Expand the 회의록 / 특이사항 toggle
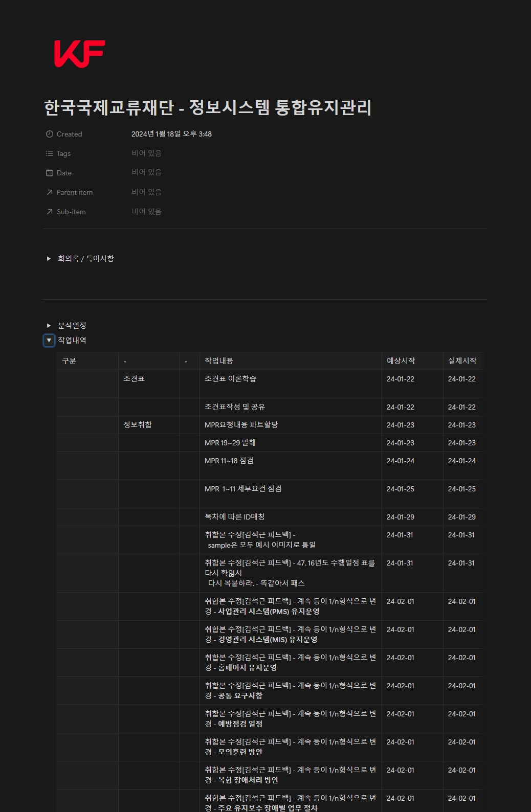Viewport: 531px width, 812px height. point(49,259)
